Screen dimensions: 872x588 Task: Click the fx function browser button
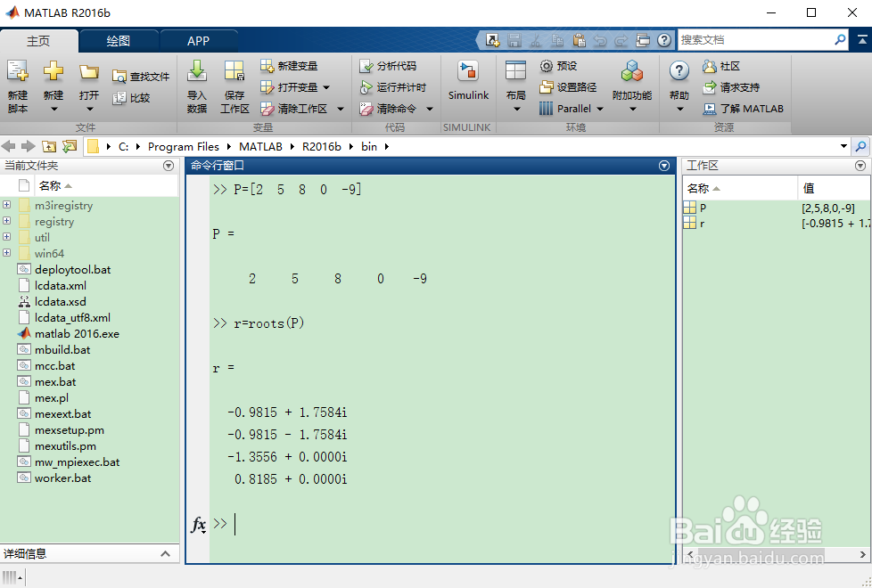pyautogui.click(x=199, y=524)
